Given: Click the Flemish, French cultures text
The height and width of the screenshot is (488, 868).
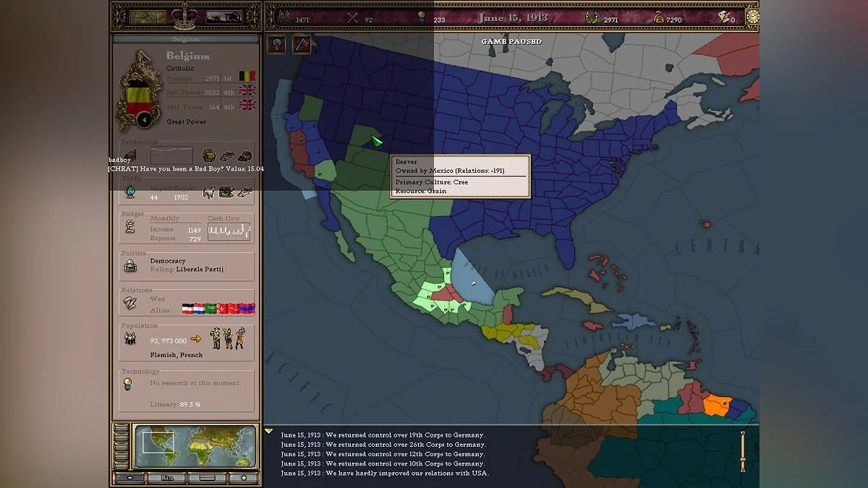Looking at the screenshot, I should tap(176, 355).
